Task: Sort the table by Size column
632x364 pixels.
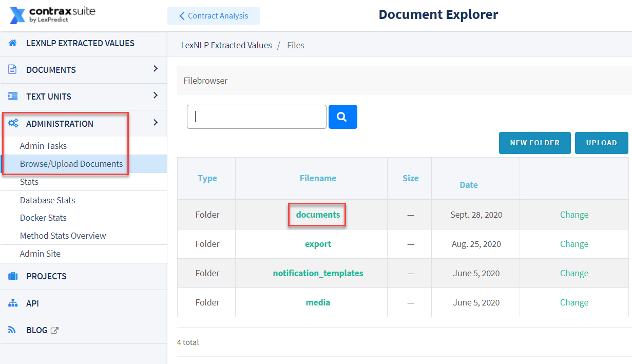Action: (x=411, y=178)
